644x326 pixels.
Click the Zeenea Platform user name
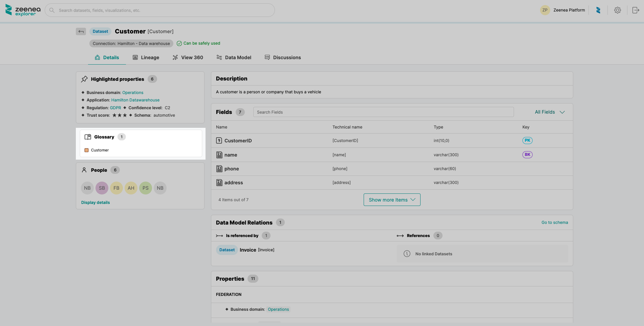(x=569, y=10)
